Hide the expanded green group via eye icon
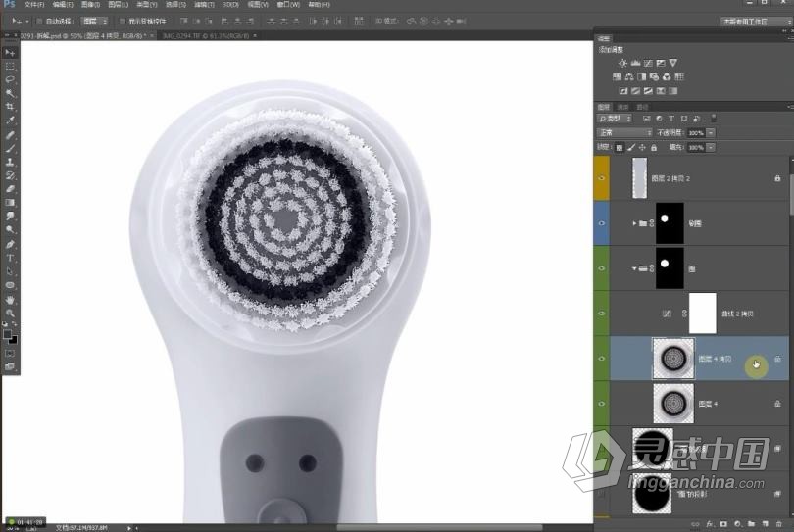The width and height of the screenshot is (794, 532). pos(602,268)
